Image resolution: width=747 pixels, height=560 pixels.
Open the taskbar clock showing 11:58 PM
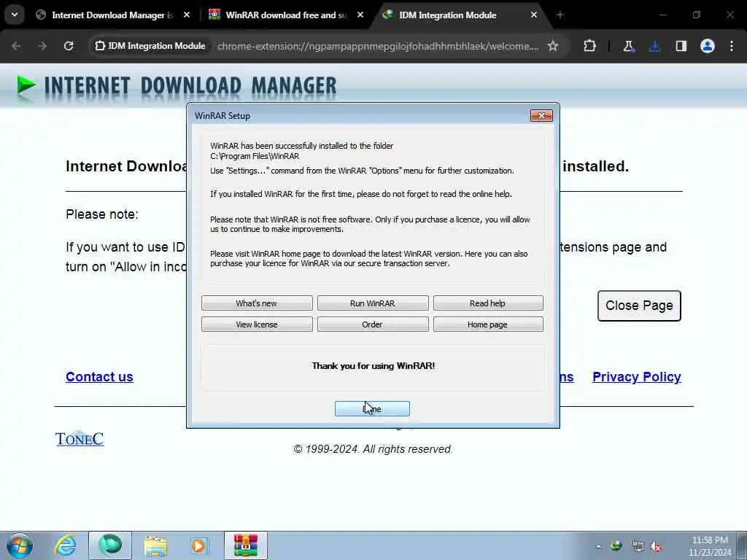710,546
